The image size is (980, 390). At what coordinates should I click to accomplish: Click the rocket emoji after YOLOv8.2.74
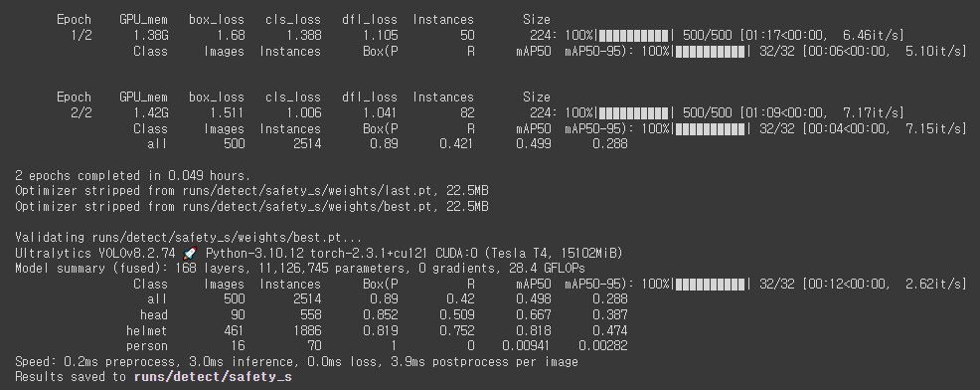(190, 253)
